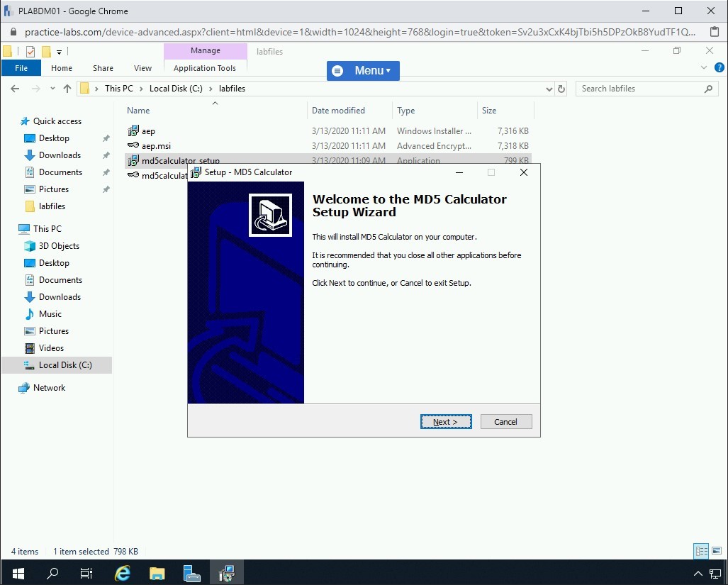The image size is (728, 585).
Task: Open Internet Explorer from taskbar
Action: (x=123, y=573)
